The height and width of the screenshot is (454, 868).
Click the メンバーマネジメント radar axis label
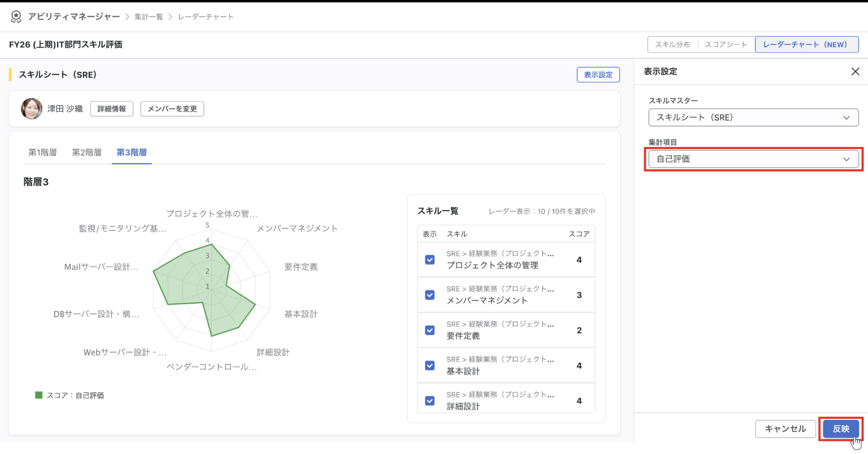point(297,228)
